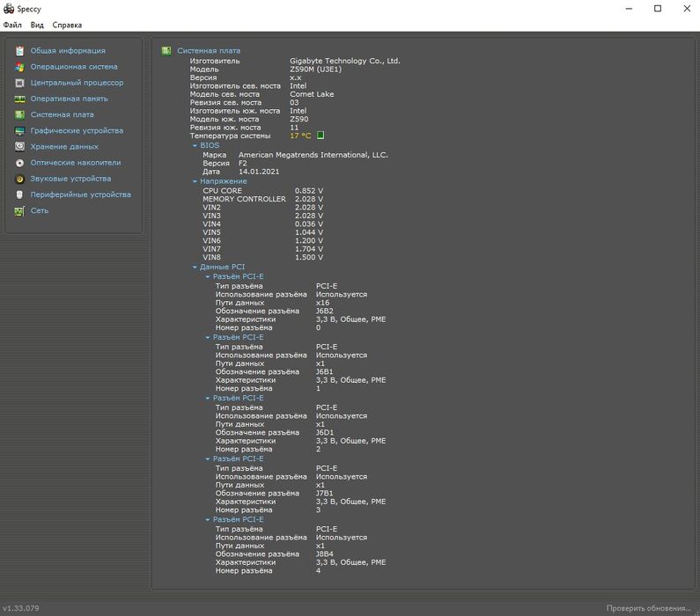Collapse the Данные PCI section
The image size is (700, 616).
[195, 268]
